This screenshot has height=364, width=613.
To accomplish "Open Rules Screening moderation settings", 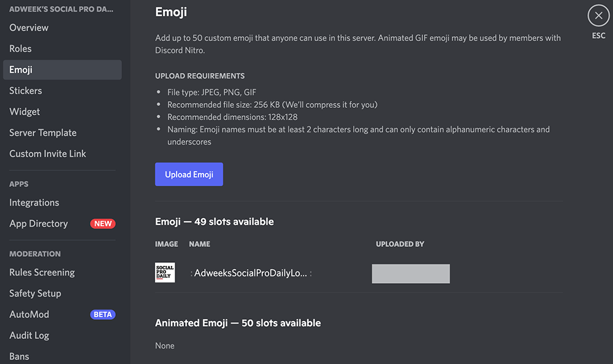I will [42, 272].
